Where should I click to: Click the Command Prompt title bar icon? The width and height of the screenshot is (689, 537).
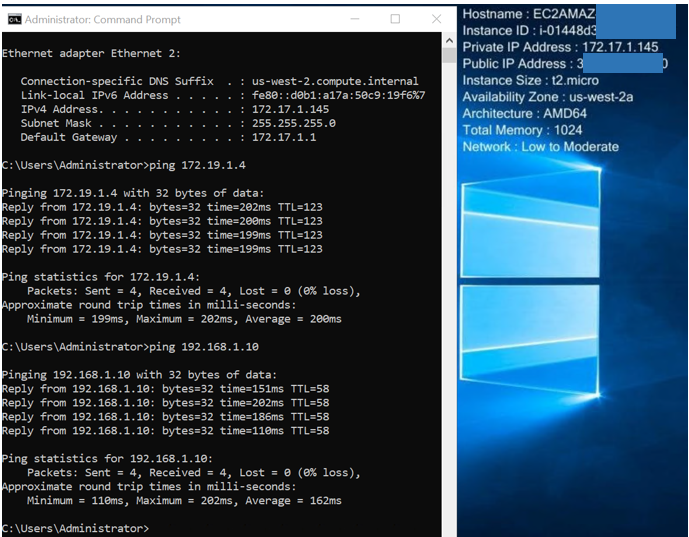coord(15,19)
